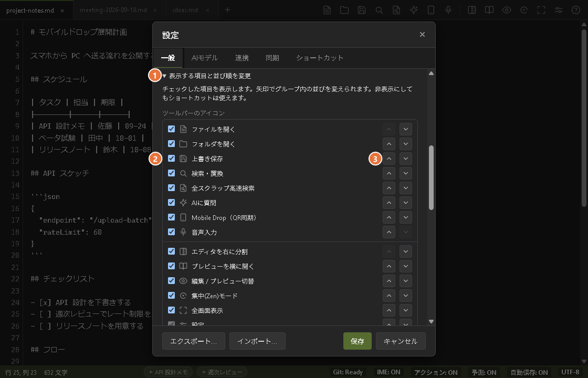Viewport: 588px width, 378px height.
Task: Click the green 保存 button
Action: [x=358, y=341]
